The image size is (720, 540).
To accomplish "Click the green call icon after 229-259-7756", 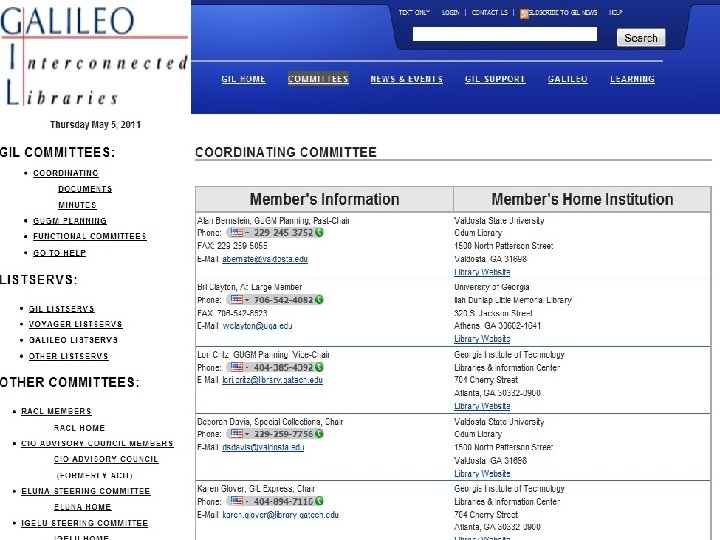I will pyautogui.click(x=319, y=433).
